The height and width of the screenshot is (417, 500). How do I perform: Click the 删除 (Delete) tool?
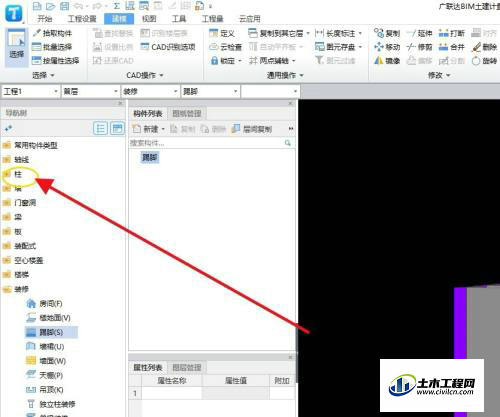click(x=485, y=47)
